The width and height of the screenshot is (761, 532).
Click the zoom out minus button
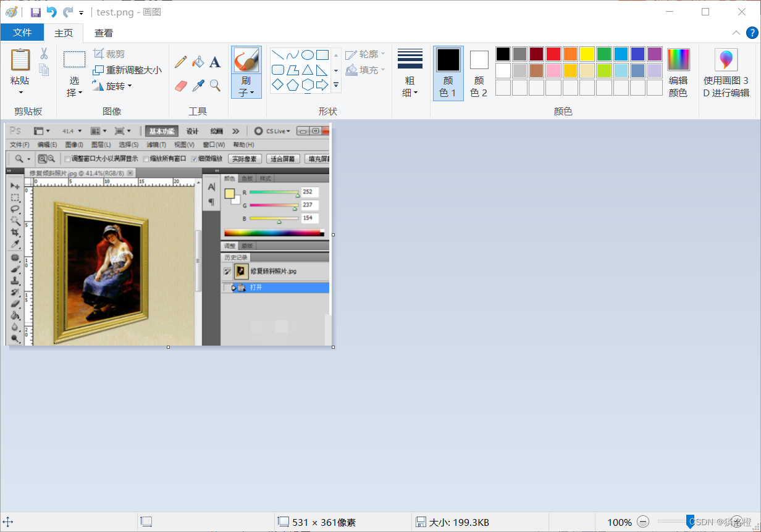[x=643, y=522]
